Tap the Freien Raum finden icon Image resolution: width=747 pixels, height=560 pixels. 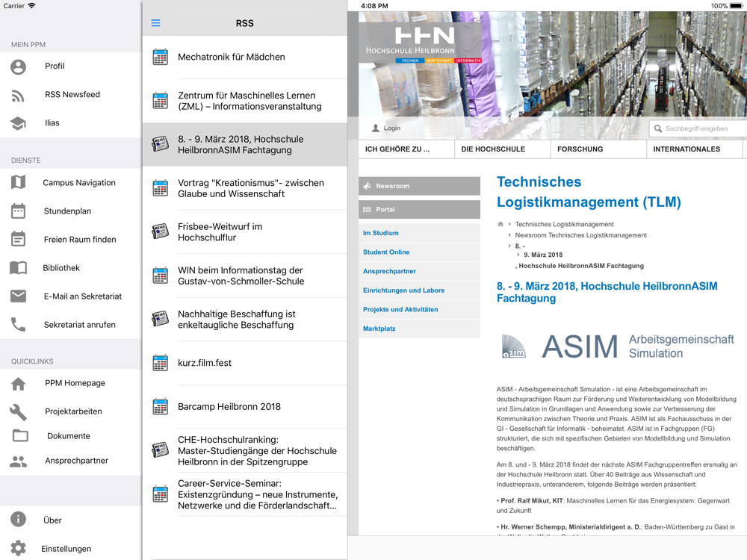coord(18,239)
